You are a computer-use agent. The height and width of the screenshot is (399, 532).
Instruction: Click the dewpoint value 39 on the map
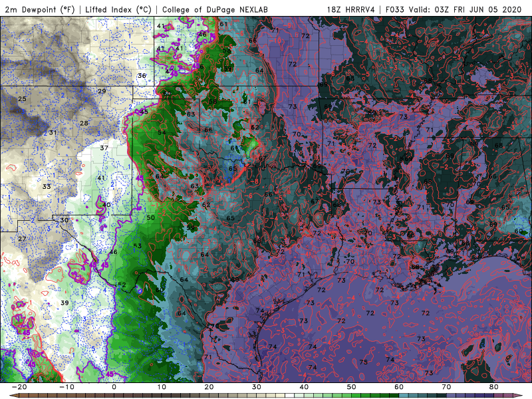(65, 303)
